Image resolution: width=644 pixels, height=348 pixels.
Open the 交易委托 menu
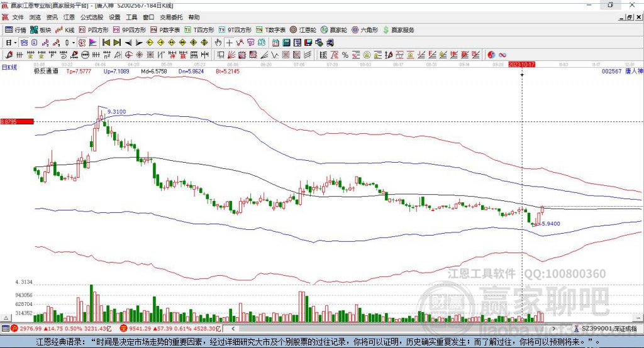point(171,17)
